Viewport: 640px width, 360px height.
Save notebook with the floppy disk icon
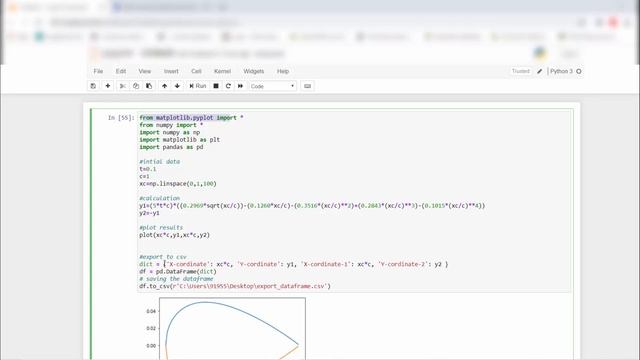93,86
